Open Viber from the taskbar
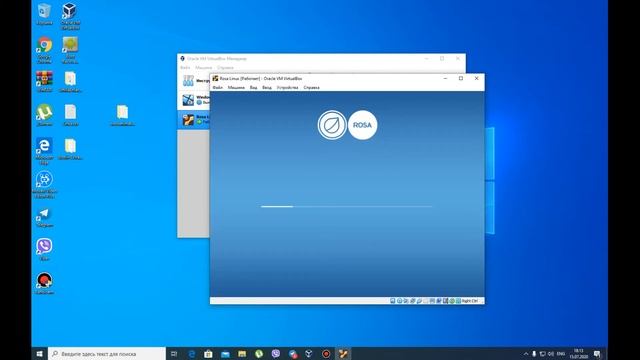This screenshot has height=360, width=640. (276, 353)
